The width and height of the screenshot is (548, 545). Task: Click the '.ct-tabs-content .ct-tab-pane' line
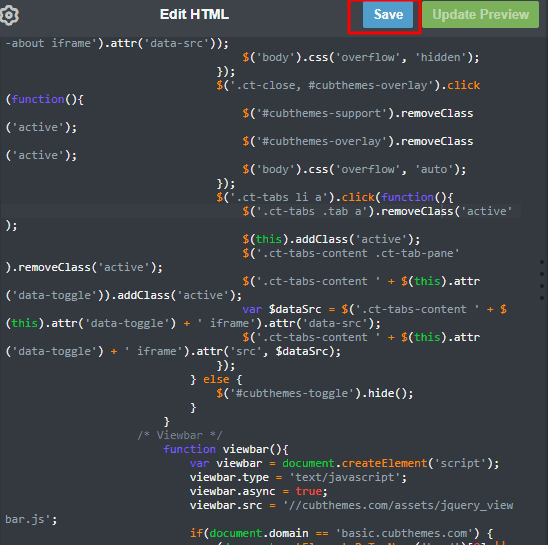[351, 253]
